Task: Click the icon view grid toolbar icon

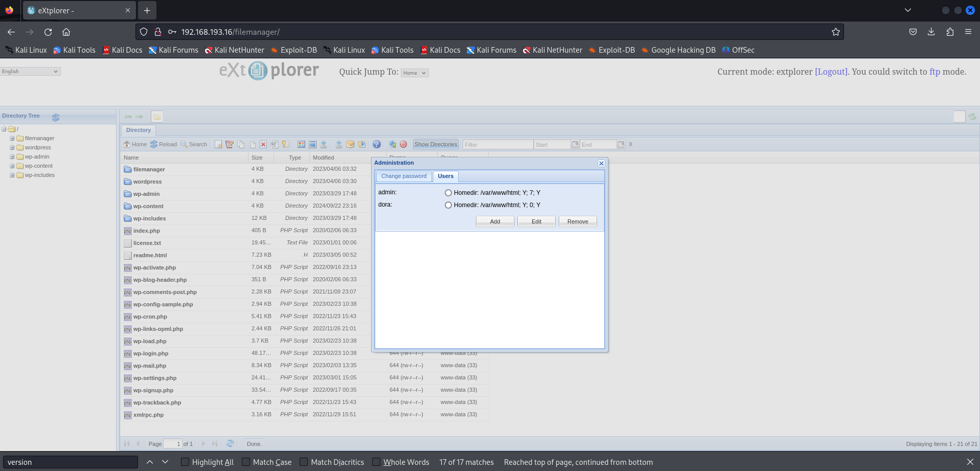Action: pyautogui.click(x=301, y=144)
